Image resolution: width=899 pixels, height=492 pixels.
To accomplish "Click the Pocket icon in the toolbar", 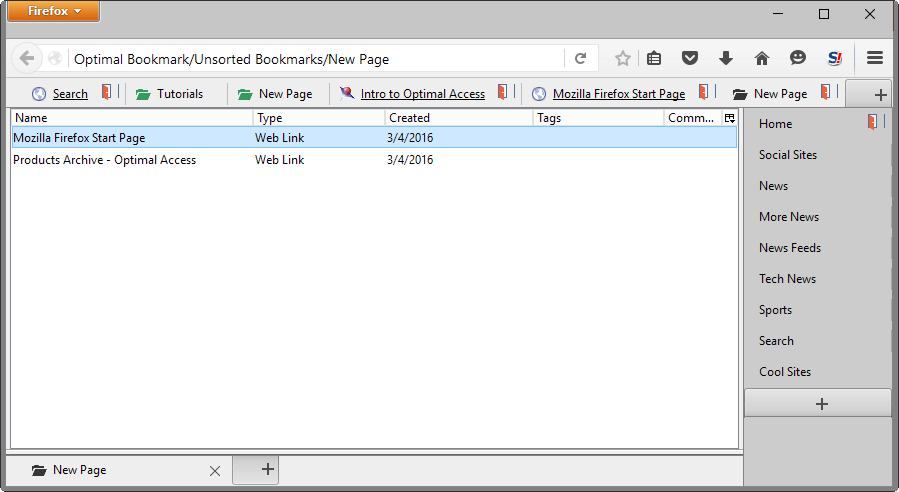I will click(x=690, y=59).
